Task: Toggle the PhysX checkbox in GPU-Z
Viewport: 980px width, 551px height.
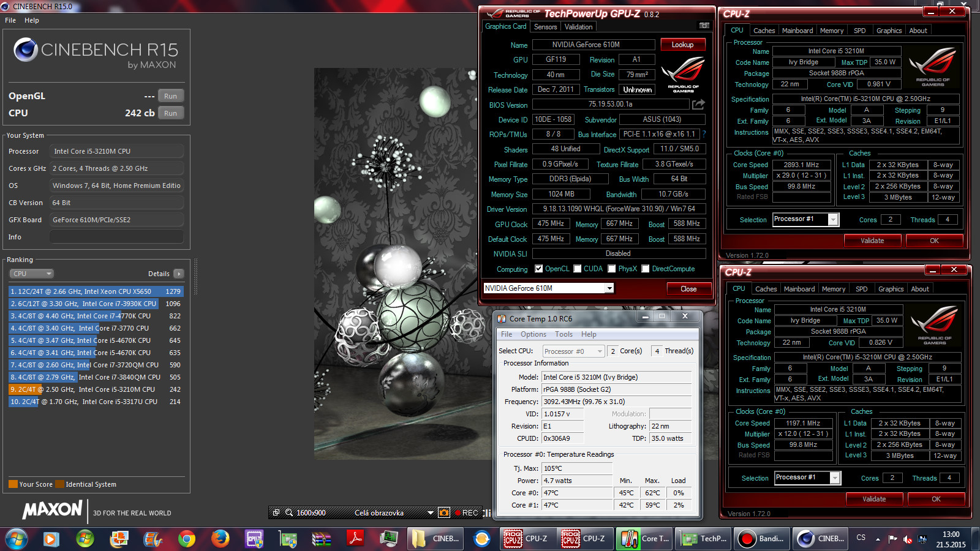Action: tap(611, 269)
